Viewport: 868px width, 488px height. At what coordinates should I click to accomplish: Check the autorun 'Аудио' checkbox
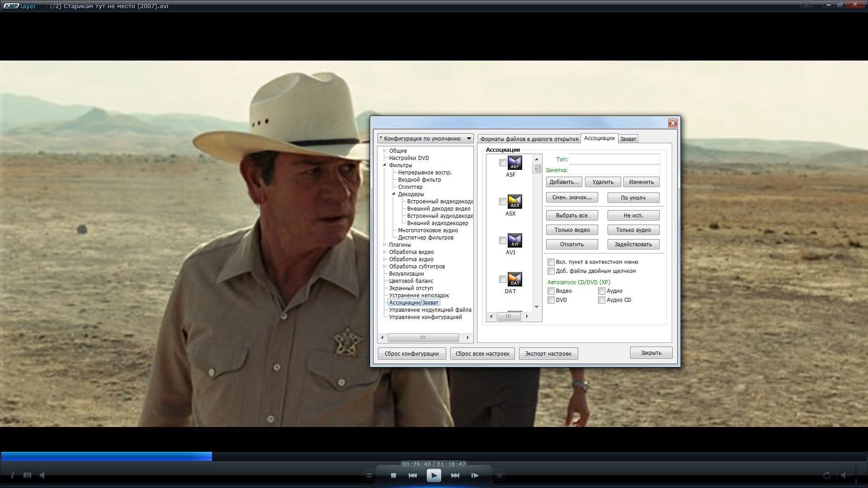(602, 291)
